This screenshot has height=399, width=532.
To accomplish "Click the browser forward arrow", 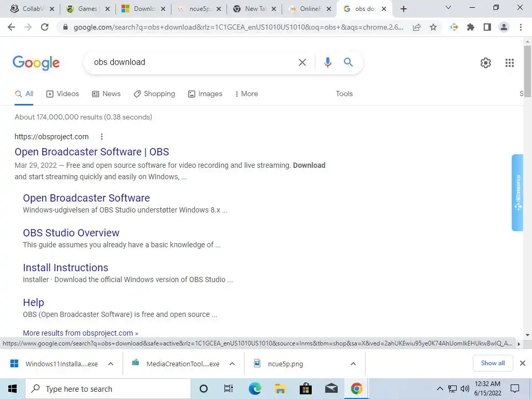I will point(28,27).
